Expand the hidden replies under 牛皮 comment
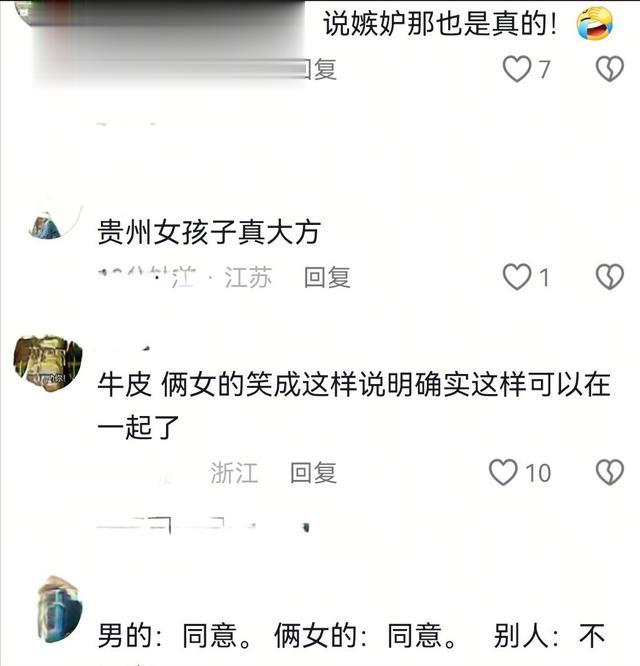 pyautogui.click(x=203, y=527)
